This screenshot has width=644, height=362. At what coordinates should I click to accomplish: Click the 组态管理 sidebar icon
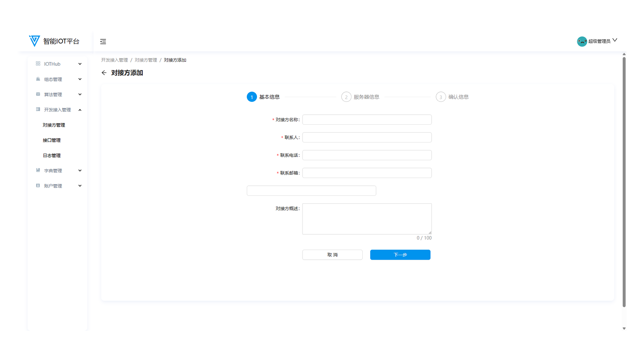38,79
